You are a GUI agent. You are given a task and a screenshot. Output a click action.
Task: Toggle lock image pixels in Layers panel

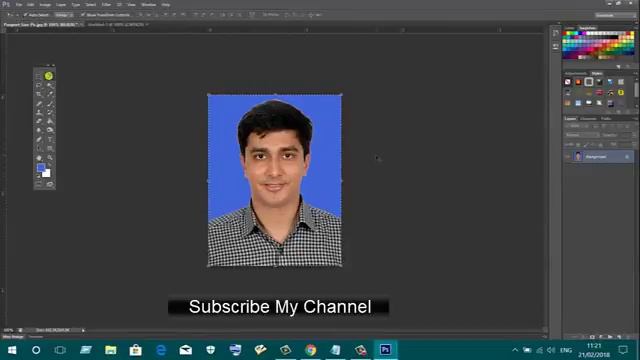tap(586, 144)
